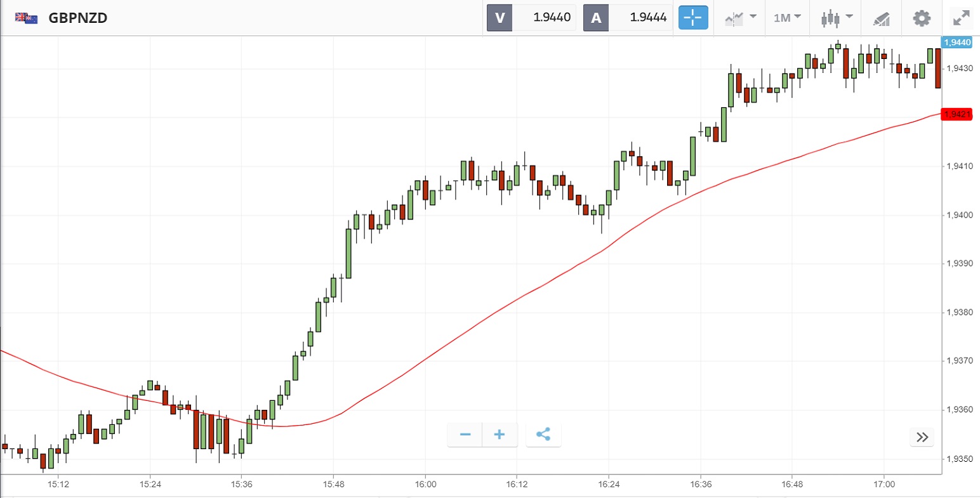The image size is (980, 498).
Task: Open the candlestick chart type dropdown
Action: pos(834,18)
